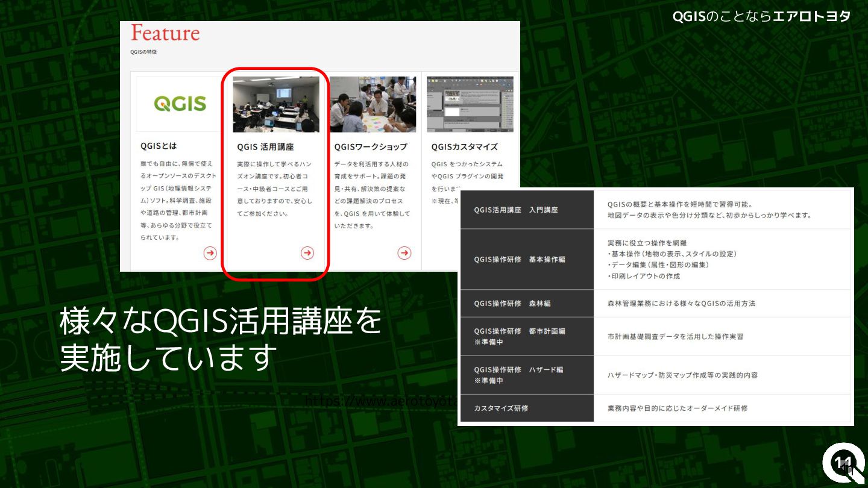Open the QGIS logo thumbnail
This screenshot has height=488, width=868.
[x=179, y=104]
